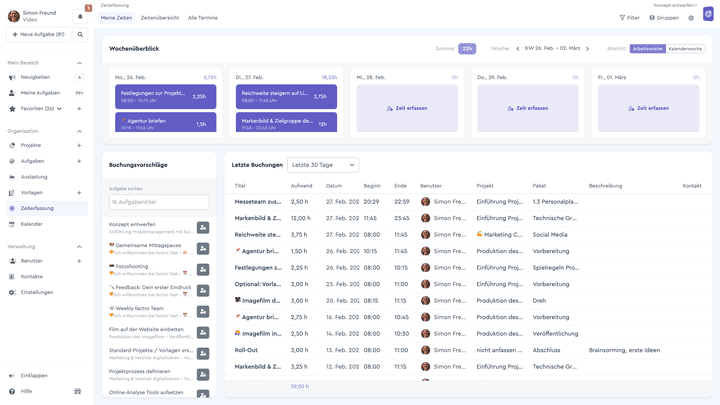Open the Alle Termine tab
Image resolution: width=720 pixels, height=405 pixels.
tap(203, 18)
